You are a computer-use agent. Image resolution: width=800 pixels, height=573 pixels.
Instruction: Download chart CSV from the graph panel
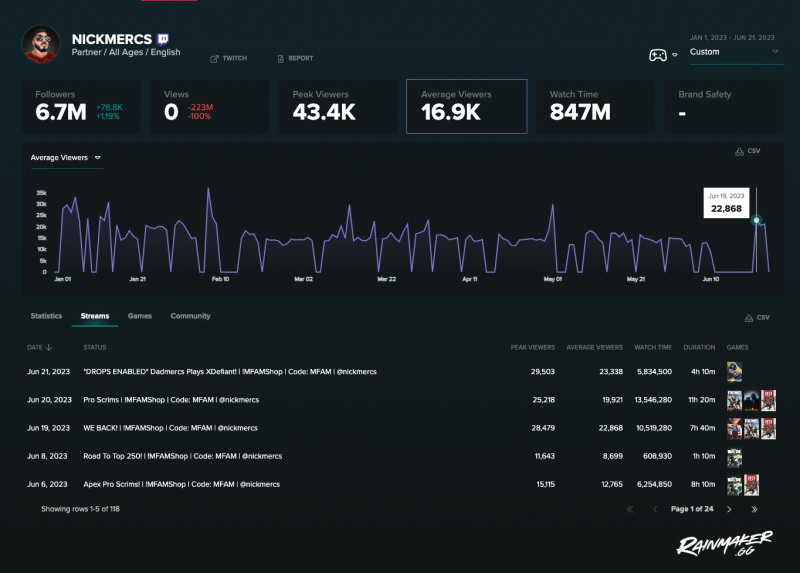747,151
